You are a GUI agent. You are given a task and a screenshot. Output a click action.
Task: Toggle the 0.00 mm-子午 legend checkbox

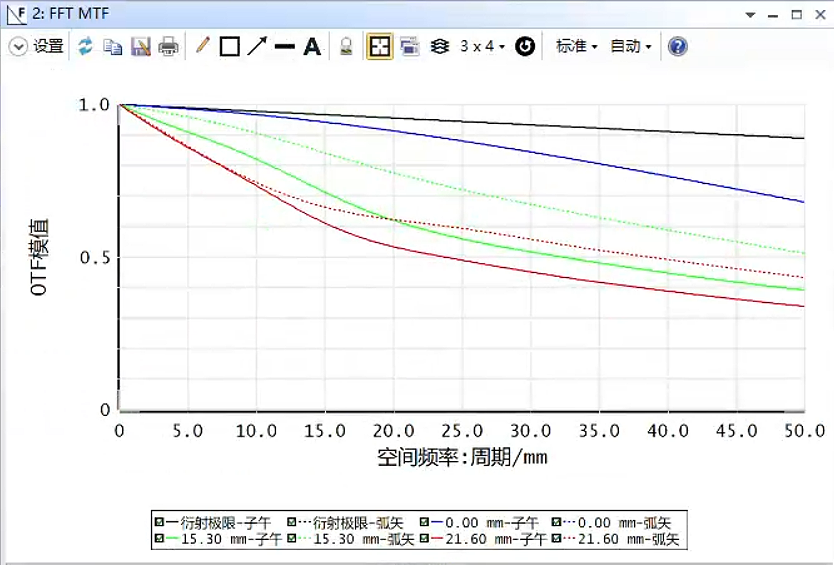pyautogui.click(x=425, y=522)
